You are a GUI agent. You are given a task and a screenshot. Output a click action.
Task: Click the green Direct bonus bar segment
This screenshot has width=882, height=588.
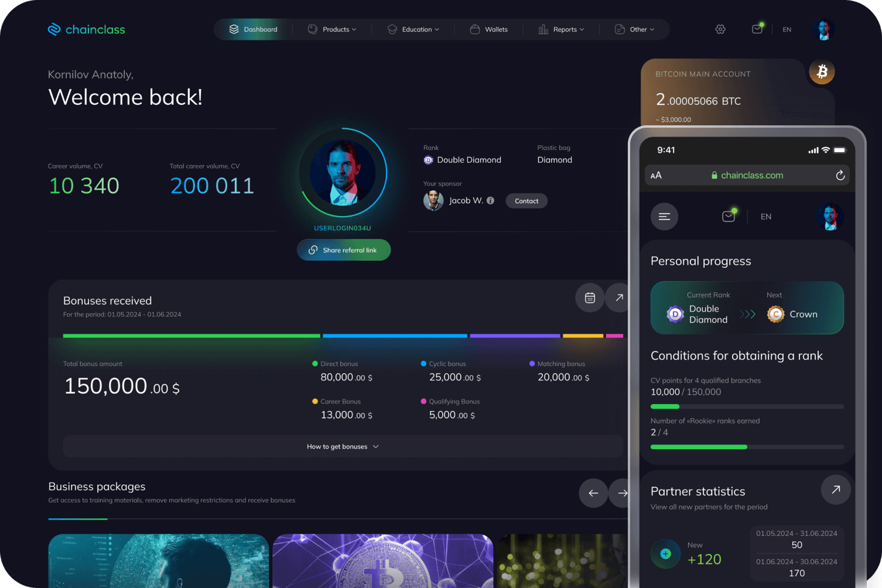191,336
